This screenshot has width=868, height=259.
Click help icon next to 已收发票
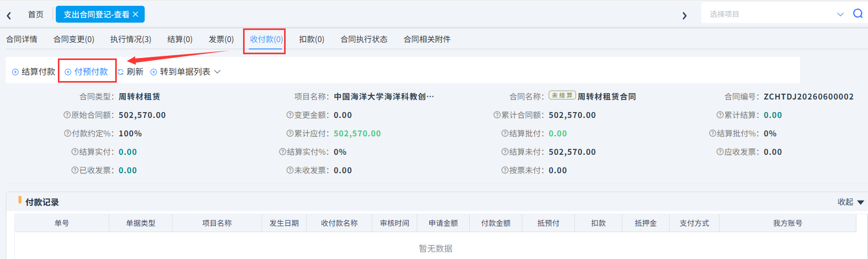point(75,170)
